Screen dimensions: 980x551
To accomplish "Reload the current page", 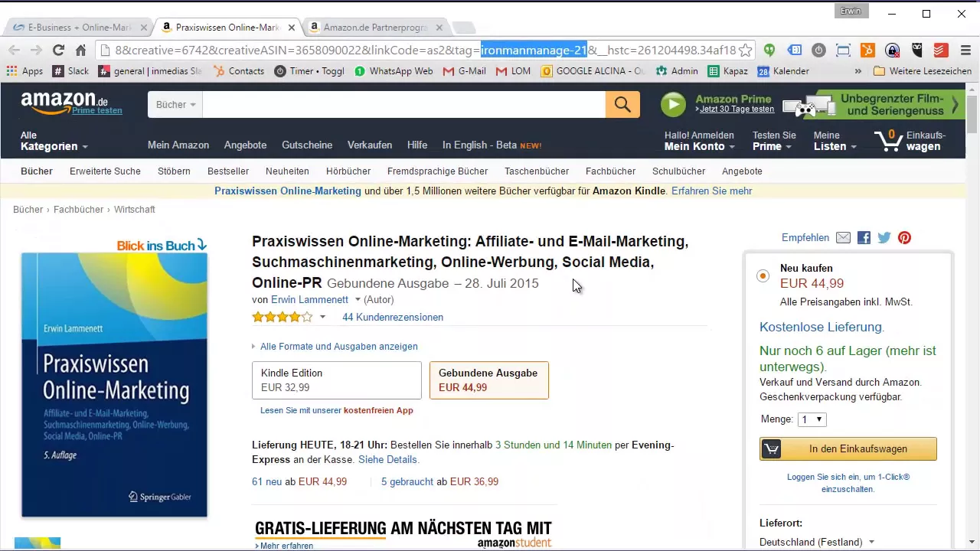I will pos(58,51).
